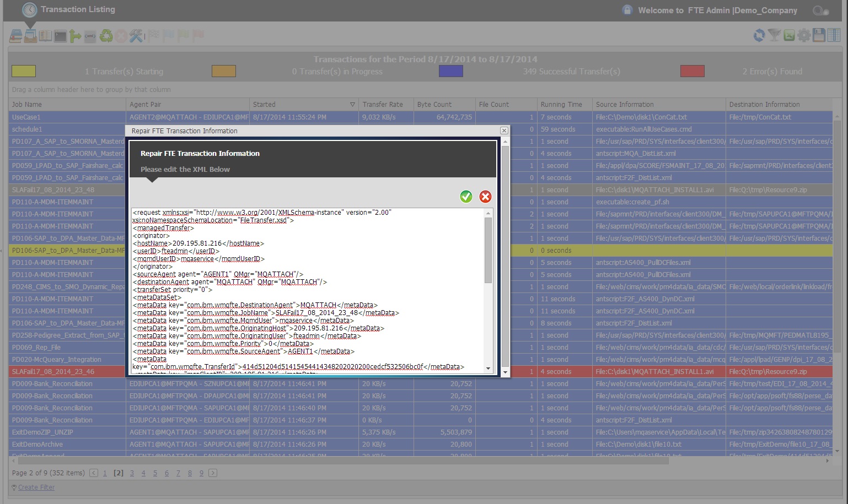
Task: Cancel the XML repair with red X
Action: point(485,197)
